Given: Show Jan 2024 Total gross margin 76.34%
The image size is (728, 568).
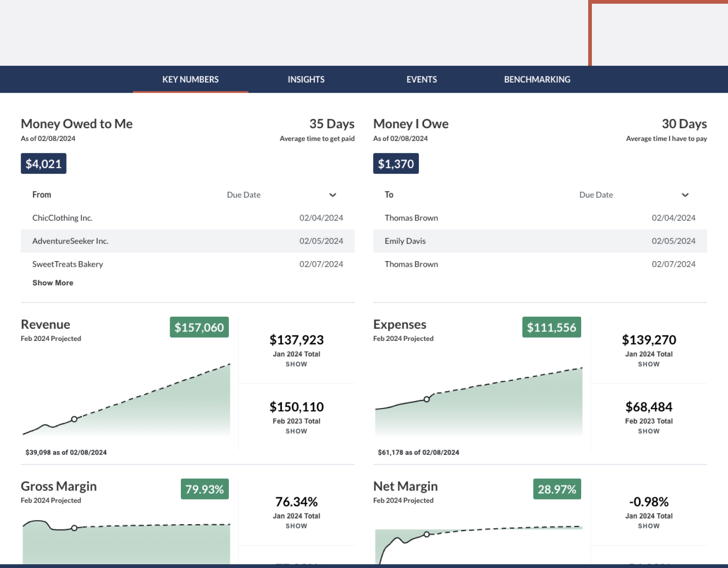Looking at the screenshot, I should (296, 526).
